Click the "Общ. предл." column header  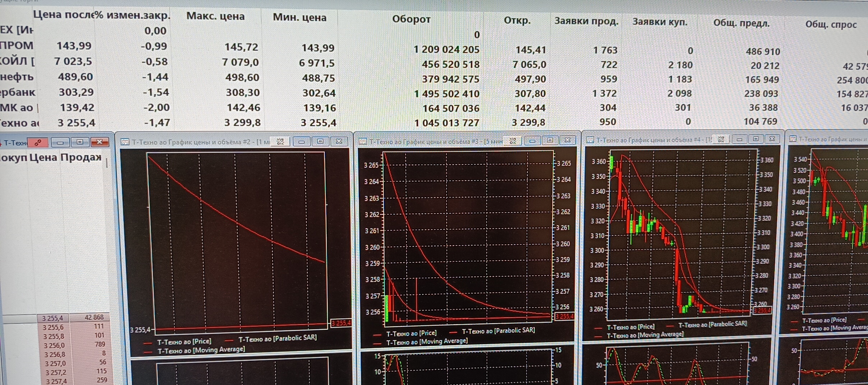(742, 23)
